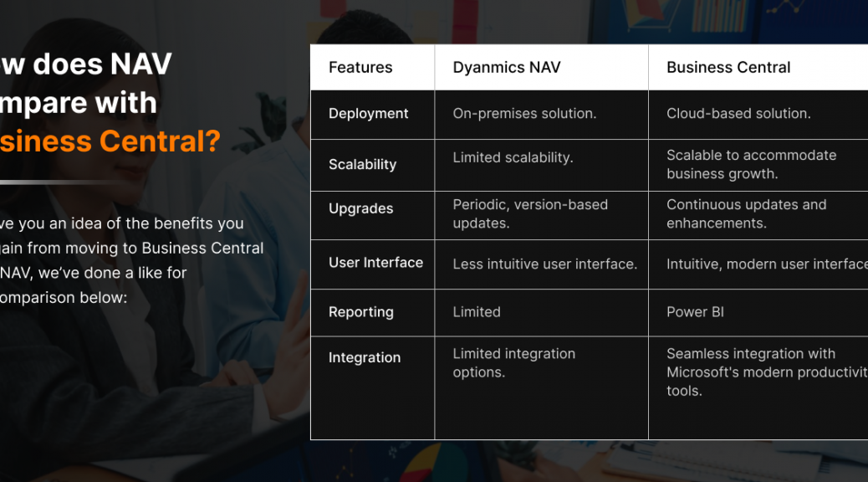
Task: Click Continuous updates and enhancements cell
Action: [x=746, y=214]
